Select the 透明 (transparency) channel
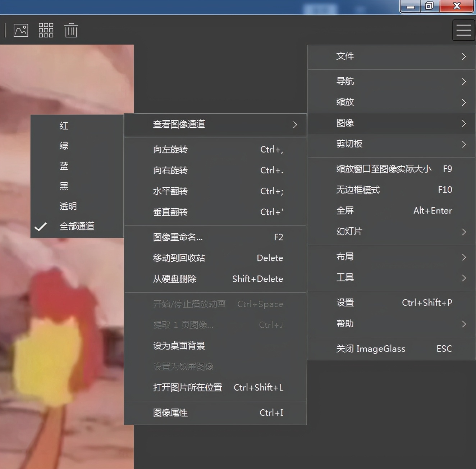 [x=68, y=206]
